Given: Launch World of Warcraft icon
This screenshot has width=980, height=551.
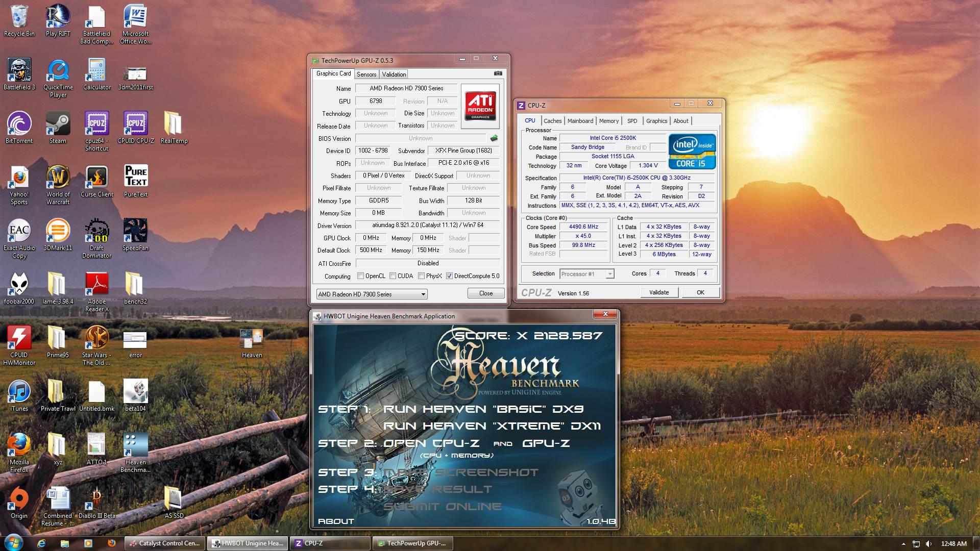Looking at the screenshot, I should (x=58, y=185).
